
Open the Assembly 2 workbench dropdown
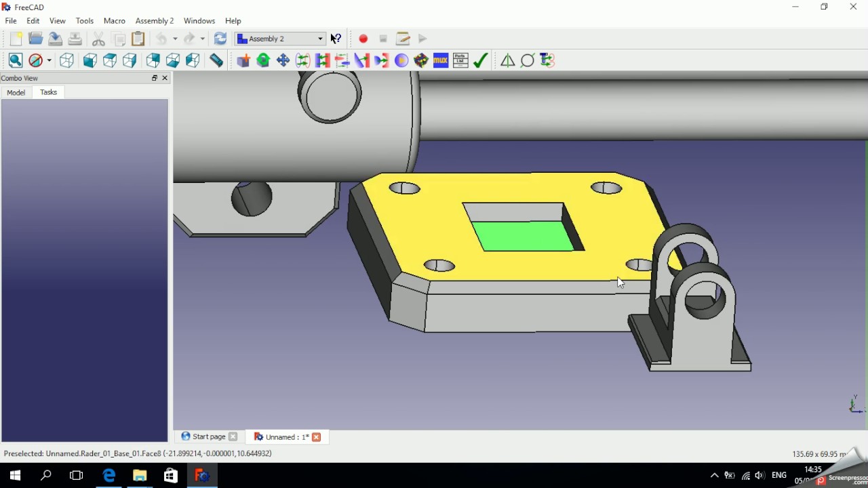(x=280, y=39)
